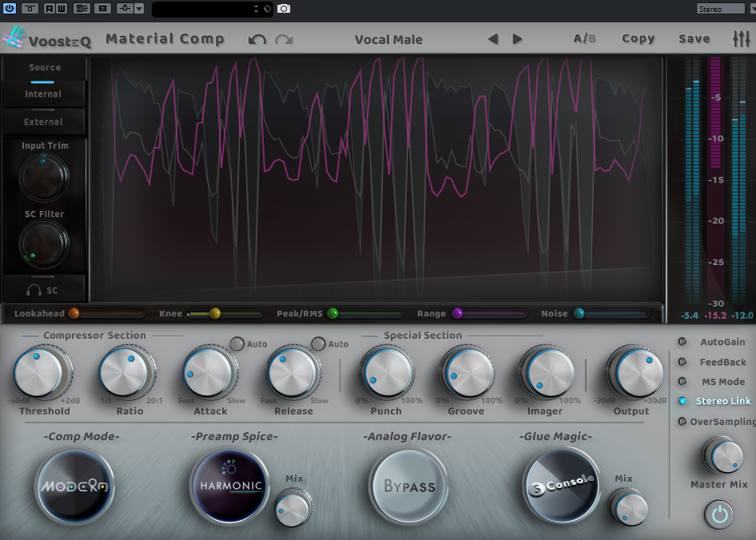
Task: Click the SC Filter knob
Action: click(43, 244)
